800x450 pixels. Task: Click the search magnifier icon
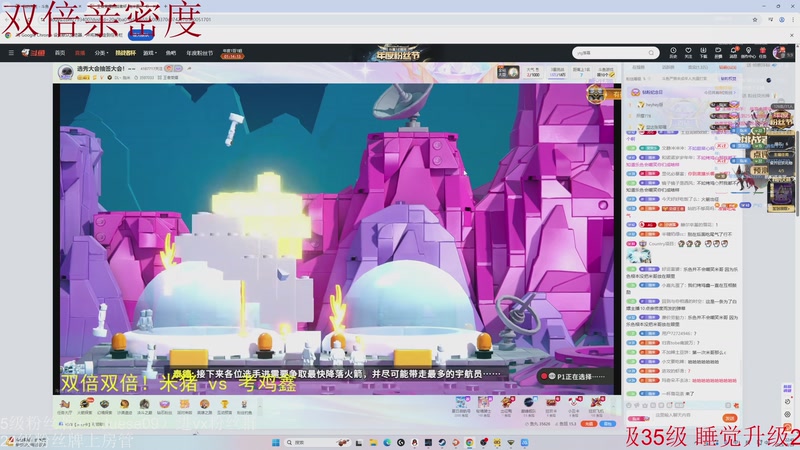[x=651, y=53]
